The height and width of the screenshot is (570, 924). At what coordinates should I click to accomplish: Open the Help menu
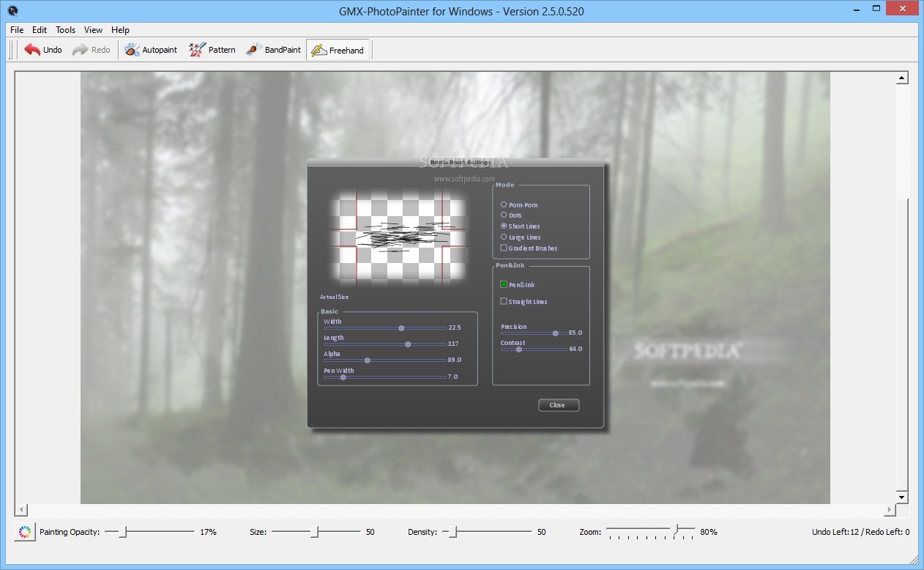click(121, 30)
